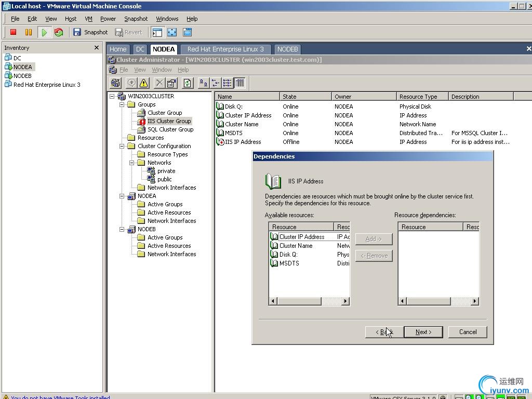Close the Inventory panel

pos(97,47)
